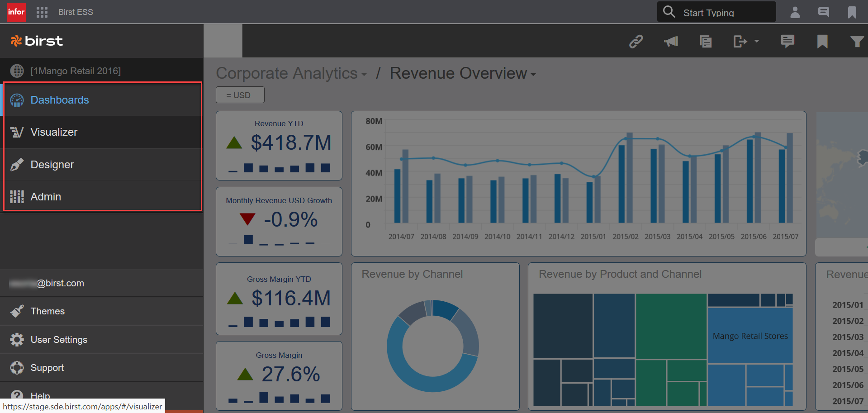
Task: Open the Visualizer menu item
Action: 102,132
